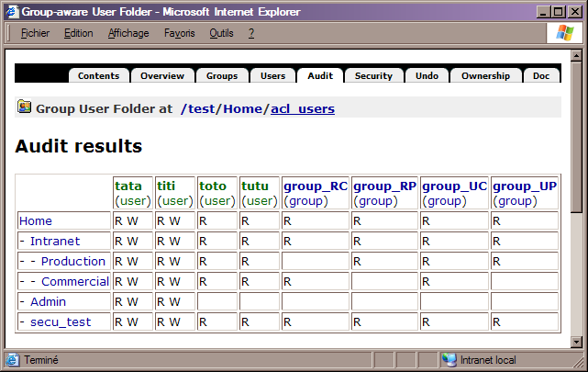Click the Intranet local zone icon

449,360
